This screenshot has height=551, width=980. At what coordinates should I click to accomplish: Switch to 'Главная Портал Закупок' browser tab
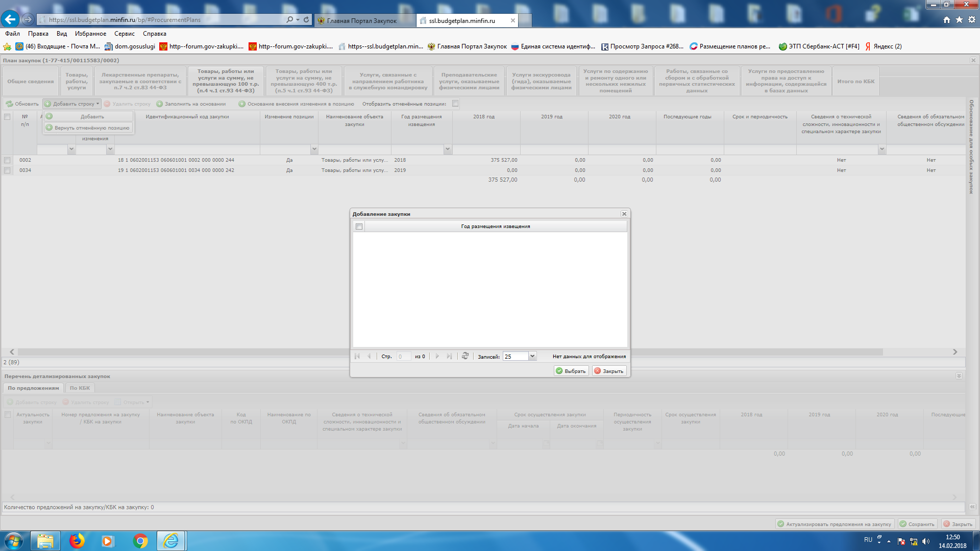361,20
